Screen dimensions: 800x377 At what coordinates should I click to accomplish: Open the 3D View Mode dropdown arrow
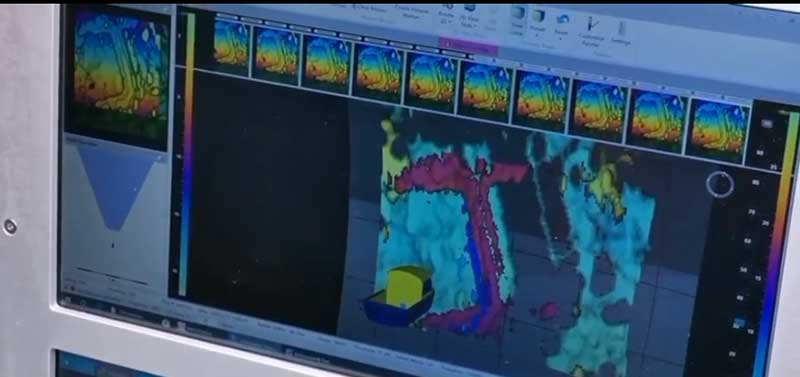pos(476,26)
